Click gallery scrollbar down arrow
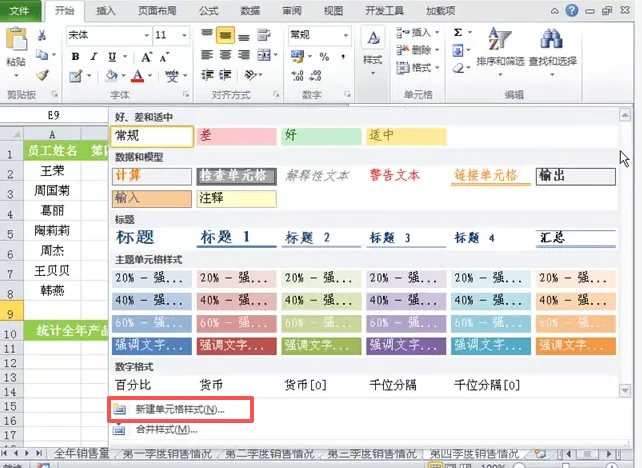Viewport: 642px width, 468px height. point(625,391)
